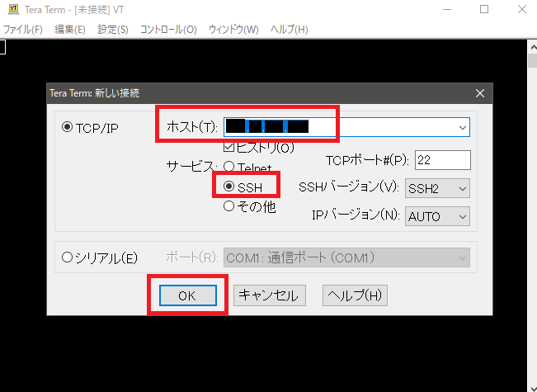The width and height of the screenshot is (537, 392).
Task: Choose the Telnet service option
Action: [x=228, y=167]
